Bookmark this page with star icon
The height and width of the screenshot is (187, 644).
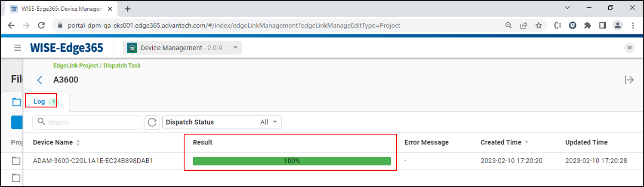coord(538,25)
